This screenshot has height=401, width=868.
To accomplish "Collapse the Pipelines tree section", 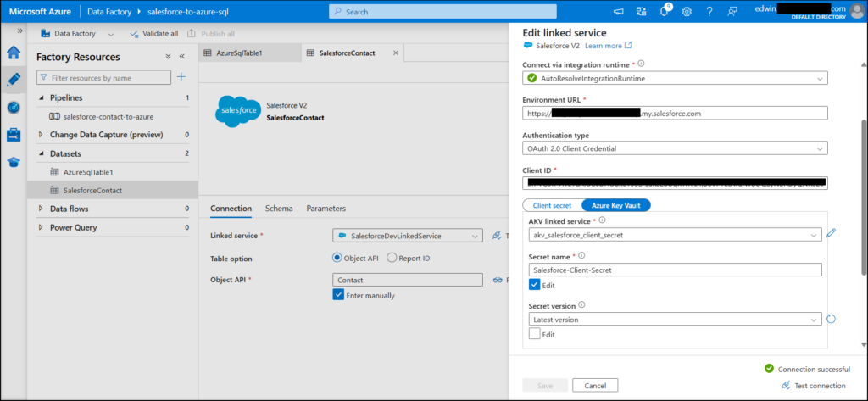I will [42, 97].
